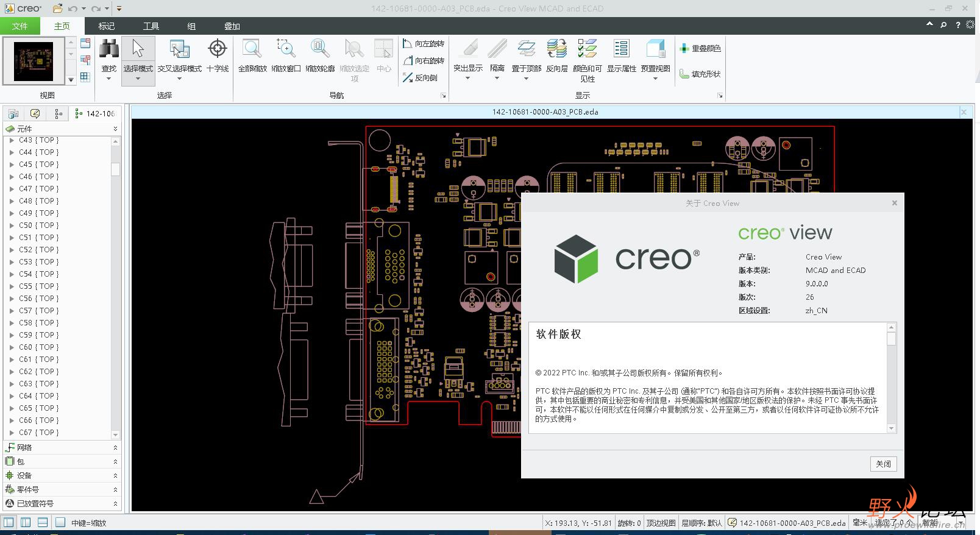
Task: Customize the quick access toolbar dropdown
Action: click(119, 9)
